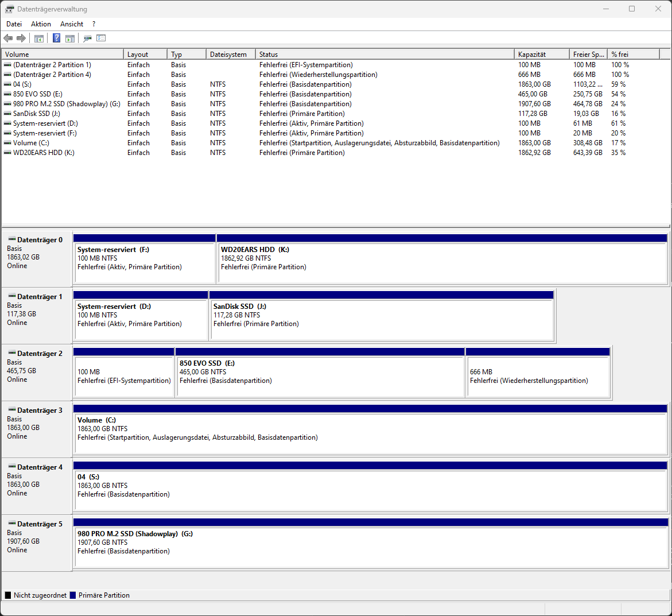Open Help via blue question mark icon
Image resolution: width=672 pixels, height=616 pixels.
(56, 38)
